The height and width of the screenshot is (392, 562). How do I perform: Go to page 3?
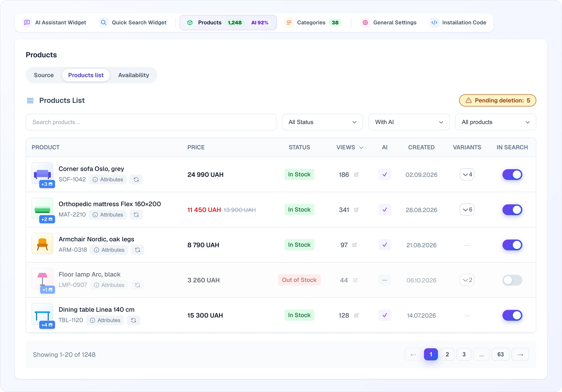point(464,354)
